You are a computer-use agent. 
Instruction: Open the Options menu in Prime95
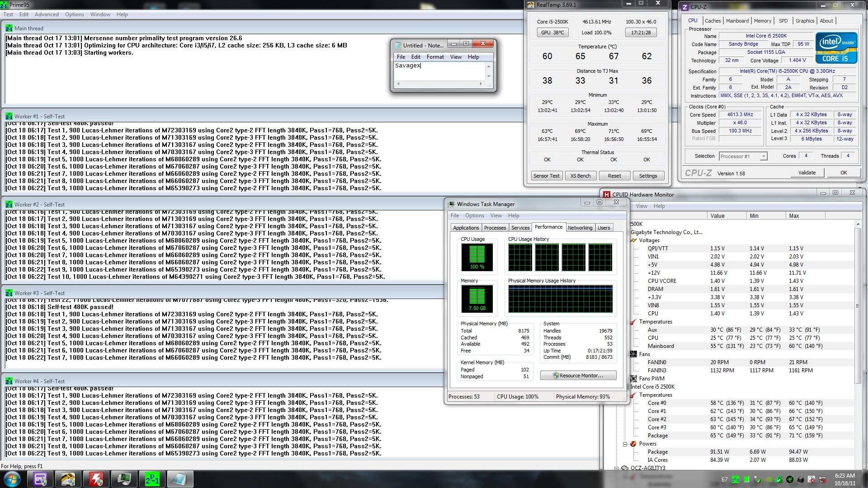pyautogui.click(x=75, y=14)
